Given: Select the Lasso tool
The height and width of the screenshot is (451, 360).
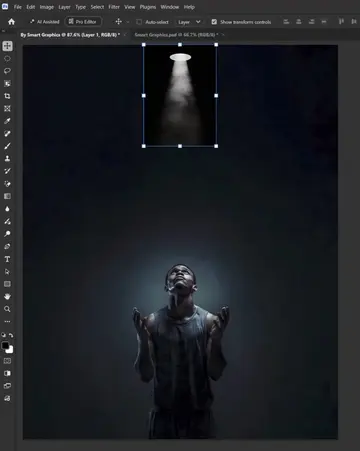Looking at the screenshot, I should 7,71.
